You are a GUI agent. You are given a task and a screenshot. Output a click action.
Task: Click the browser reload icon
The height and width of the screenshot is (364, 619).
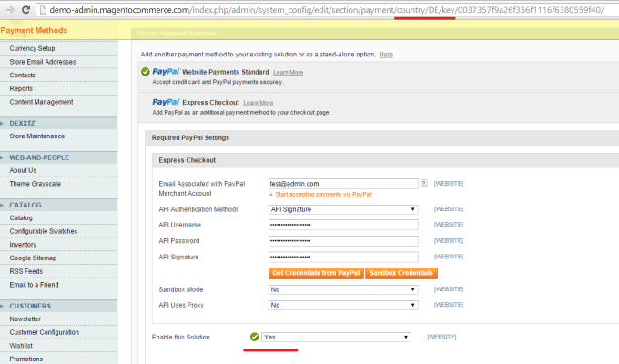(x=26, y=10)
